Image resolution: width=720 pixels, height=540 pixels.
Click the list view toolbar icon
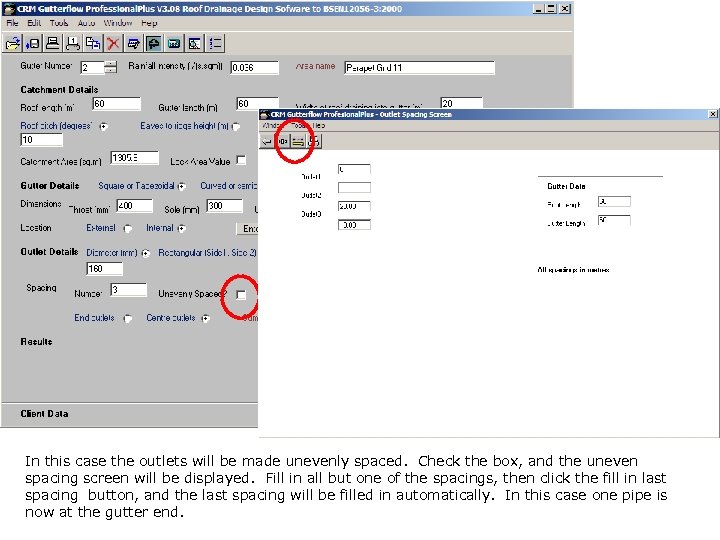point(215,44)
